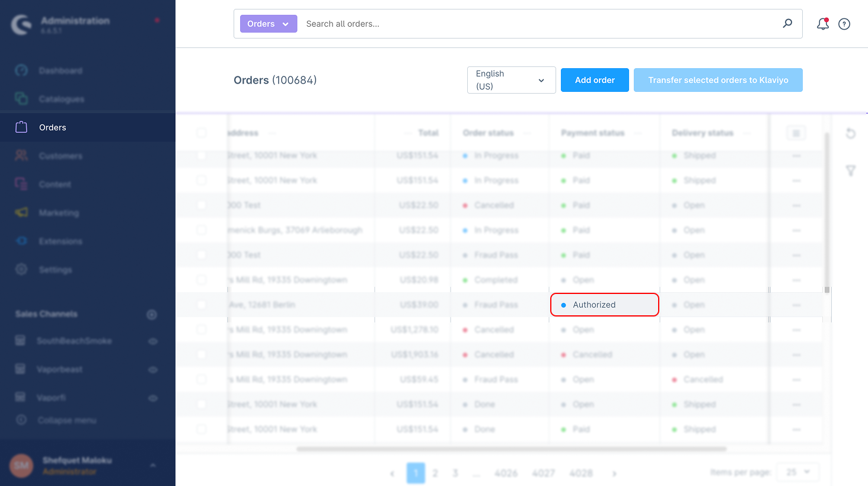Open the items per page dropdown
The width and height of the screenshot is (868, 486).
(797, 472)
